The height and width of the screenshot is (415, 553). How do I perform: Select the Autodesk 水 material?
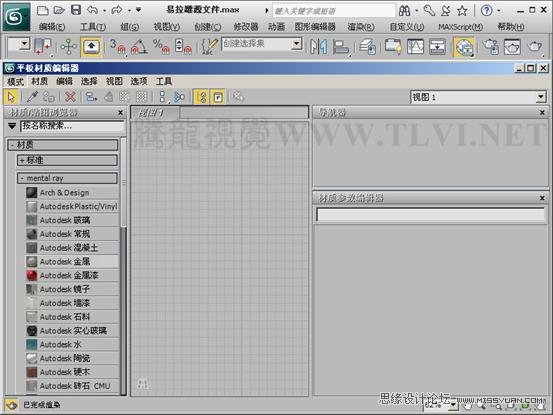[x=72, y=344]
